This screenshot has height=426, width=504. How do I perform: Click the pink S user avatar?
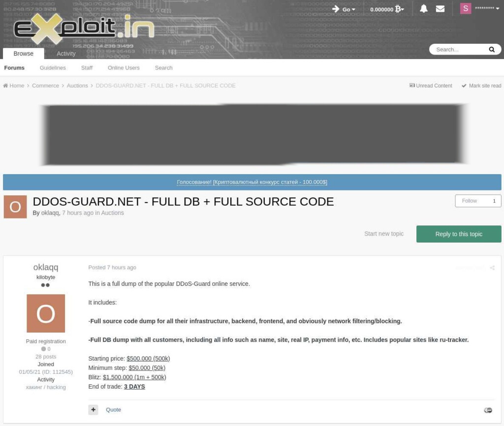[x=466, y=8]
